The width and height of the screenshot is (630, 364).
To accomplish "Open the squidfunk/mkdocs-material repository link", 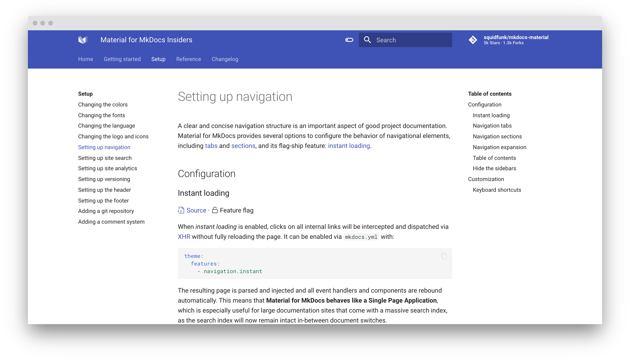I will [516, 37].
